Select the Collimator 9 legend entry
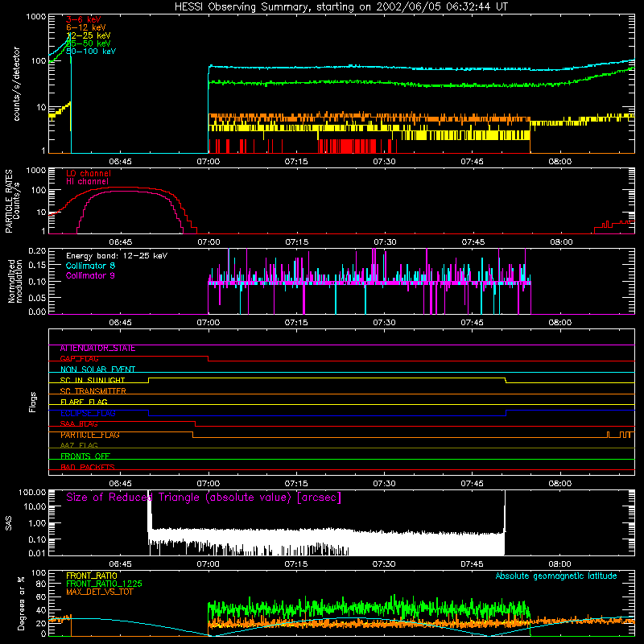The height and width of the screenshot is (644, 644). pyautogui.click(x=90, y=275)
